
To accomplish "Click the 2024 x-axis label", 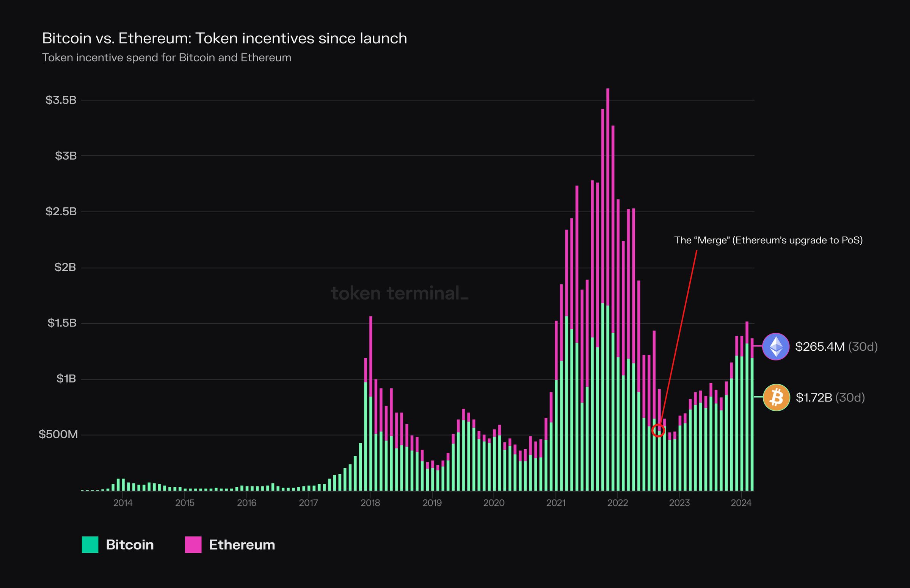I will (741, 503).
